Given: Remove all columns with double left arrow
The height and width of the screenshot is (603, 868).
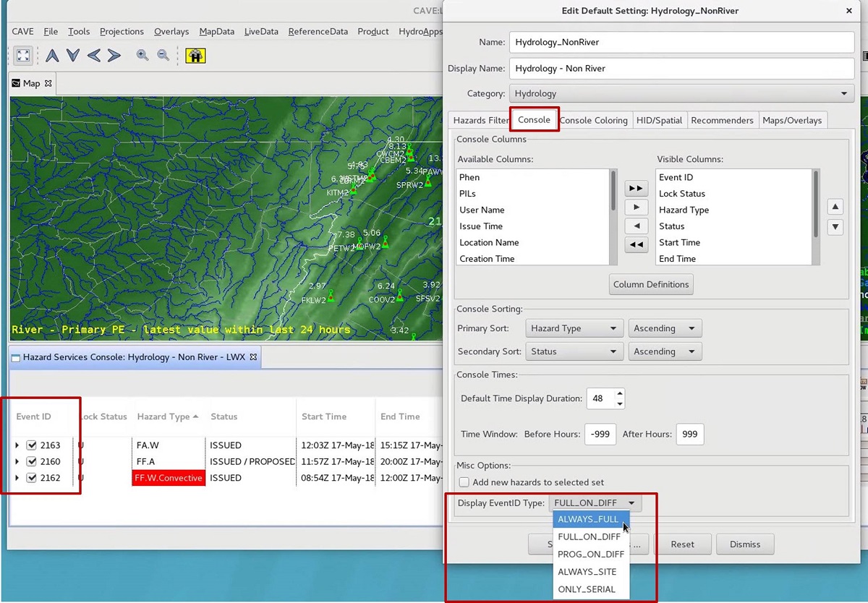Looking at the screenshot, I should [636, 244].
